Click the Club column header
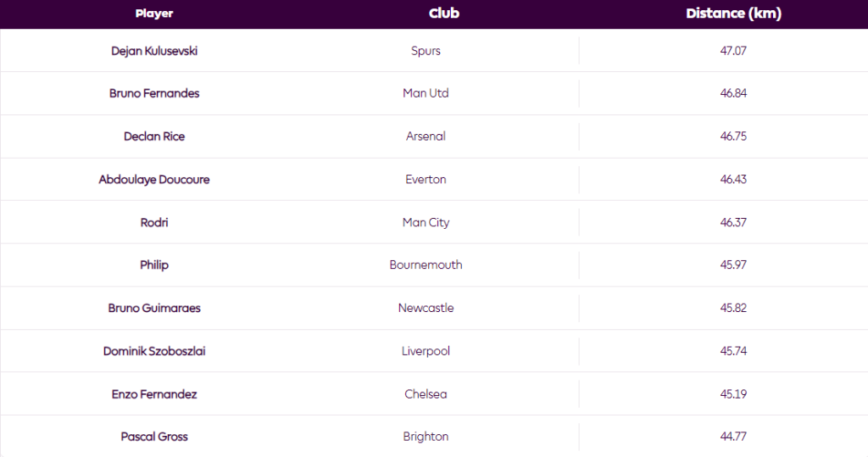Viewport: 868px width, 457px height. (x=445, y=14)
